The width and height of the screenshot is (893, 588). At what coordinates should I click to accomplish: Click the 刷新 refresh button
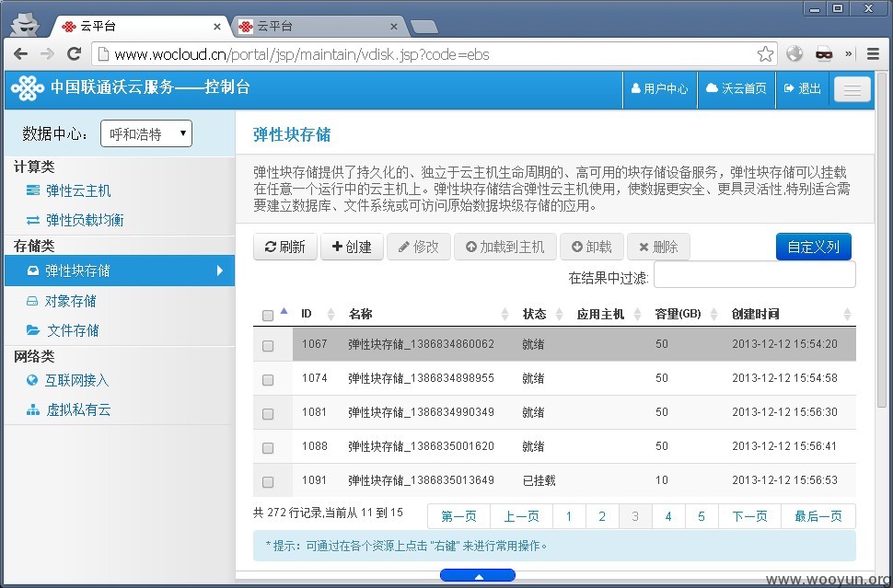pyautogui.click(x=284, y=247)
